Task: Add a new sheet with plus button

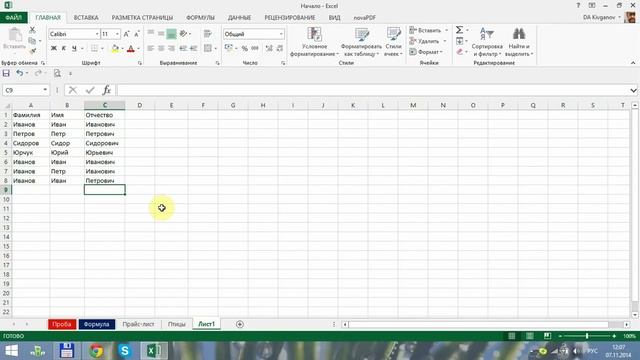Action: (240, 324)
